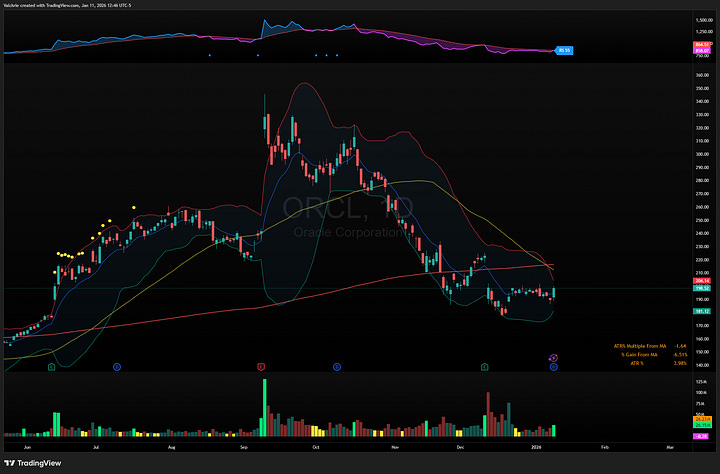
Task: Select the % Gain From MA row
Action: 654,355
